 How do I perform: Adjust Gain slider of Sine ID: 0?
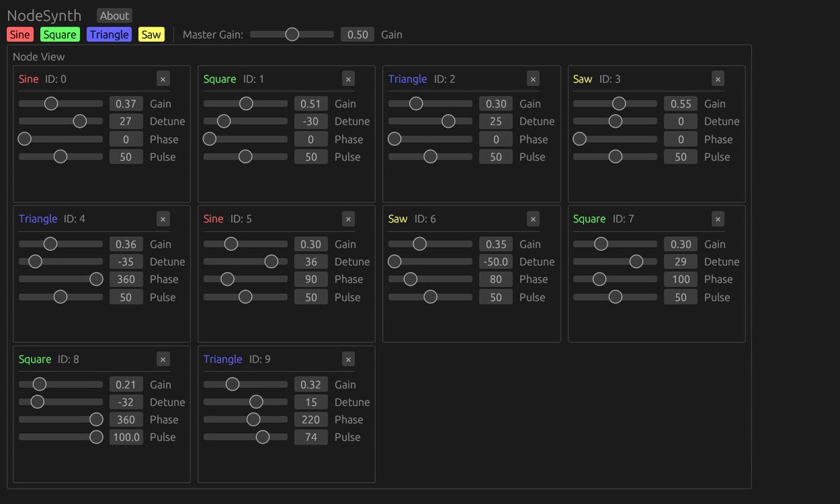pyautogui.click(x=61, y=104)
